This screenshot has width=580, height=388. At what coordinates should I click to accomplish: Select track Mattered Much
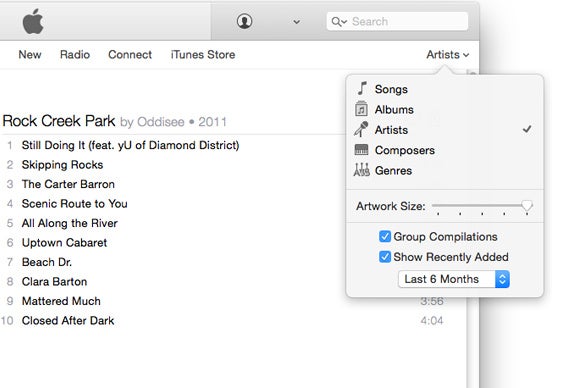tap(61, 301)
